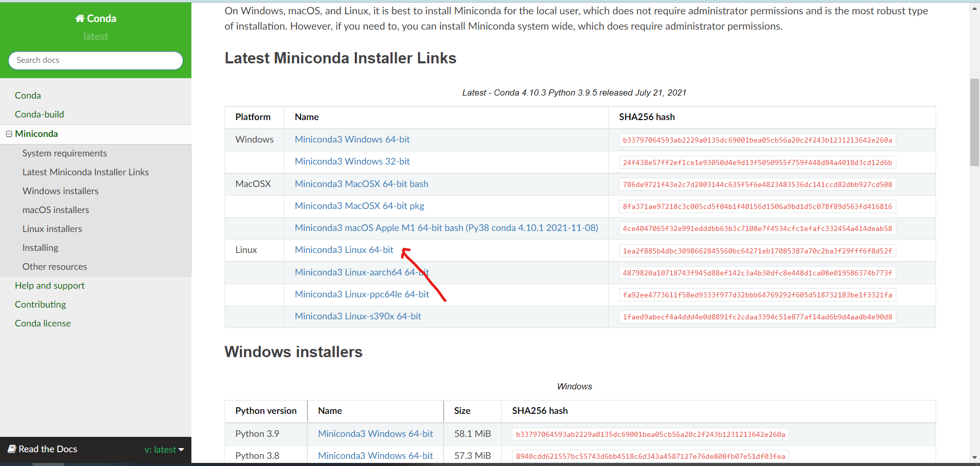Open Installing section in sidebar
This screenshot has width=980, height=466.
40,248
